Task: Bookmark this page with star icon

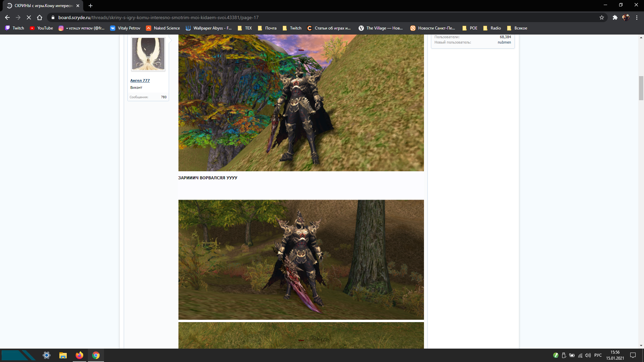Action: [602, 17]
